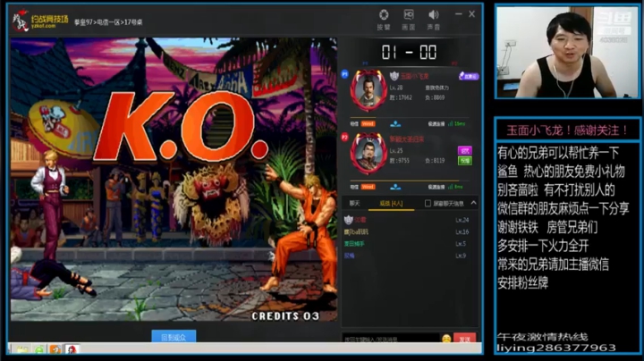Image resolution: width=644 pixels, height=361 pixels.
Task: Click the streamer webcam feed
Action: (x=568, y=52)
